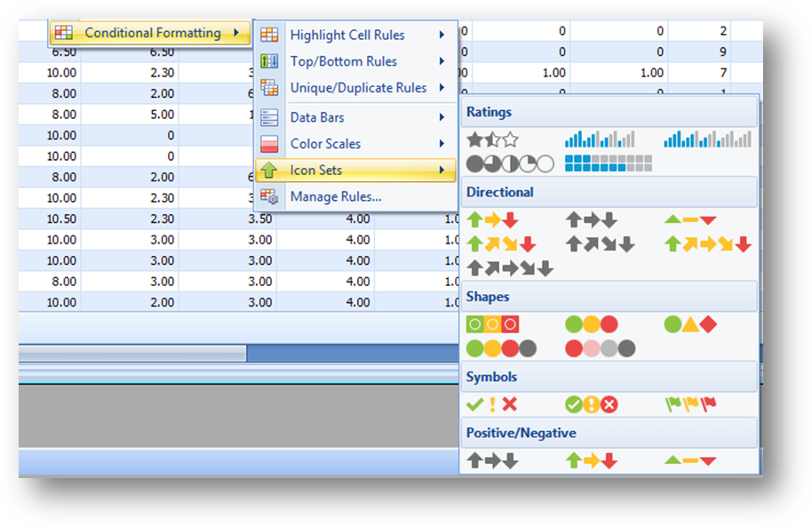Apply three flags symbols icon set
Viewport: 812px width, 527px height.
[691, 404]
